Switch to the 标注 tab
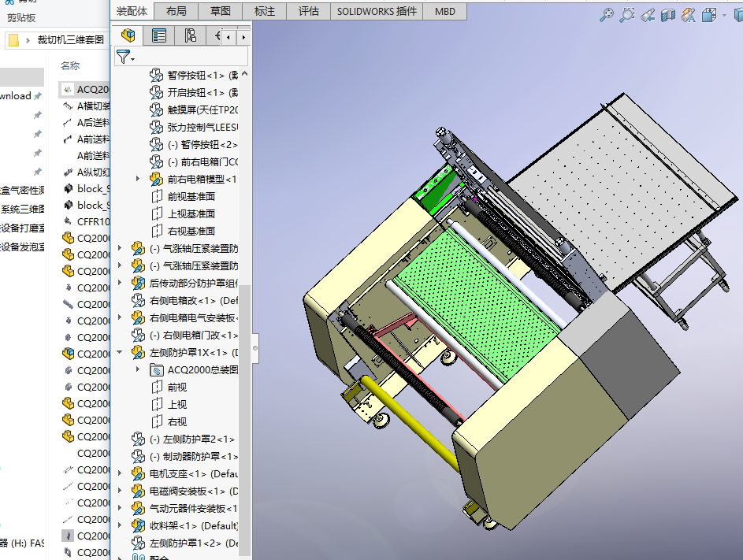743x560 pixels. point(265,11)
